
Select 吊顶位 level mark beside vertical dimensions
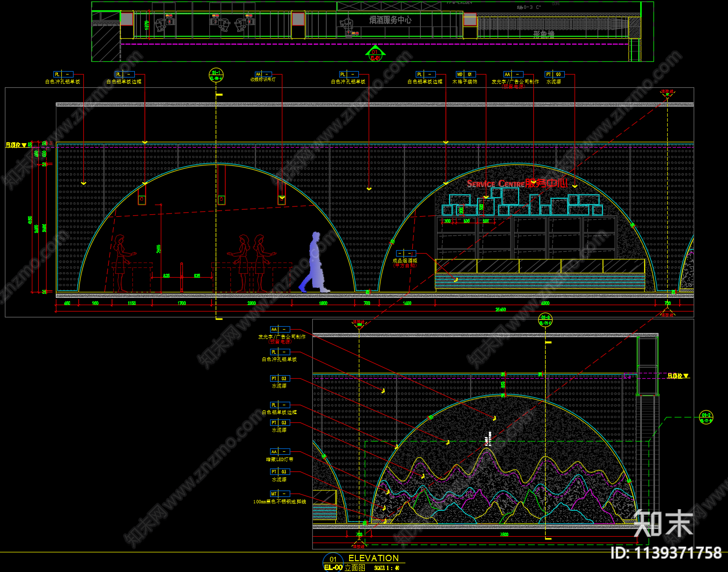(16, 145)
